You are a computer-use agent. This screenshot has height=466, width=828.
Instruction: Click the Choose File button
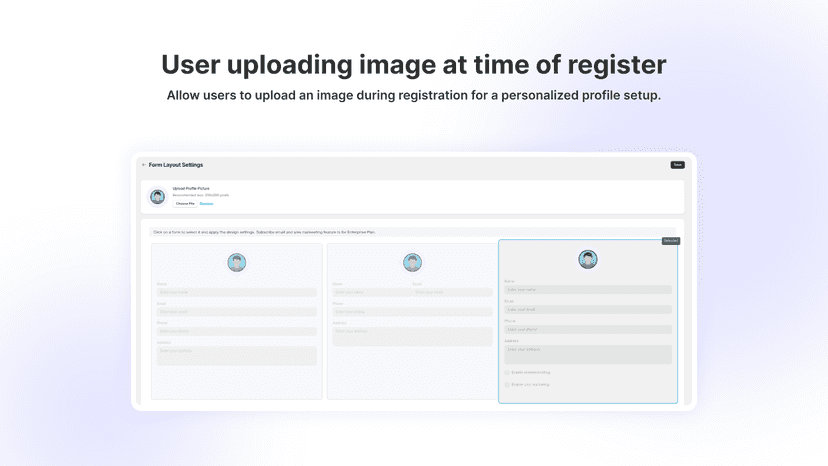[x=185, y=203]
